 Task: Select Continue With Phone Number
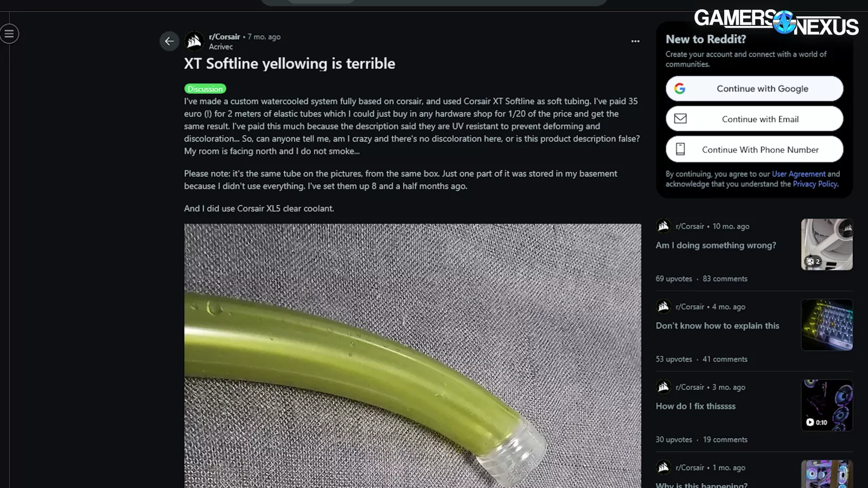[x=754, y=149]
